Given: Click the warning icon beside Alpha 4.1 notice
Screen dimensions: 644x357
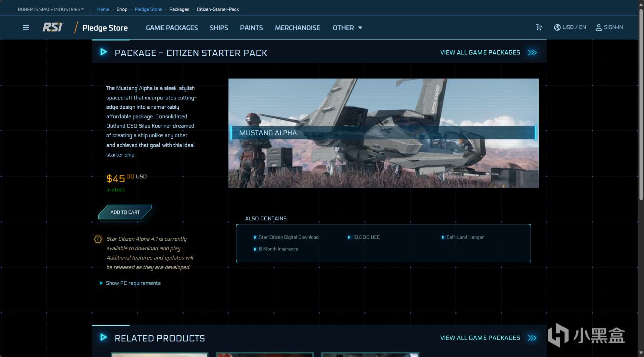Looking at the screenshot, I should coord(98,239).
